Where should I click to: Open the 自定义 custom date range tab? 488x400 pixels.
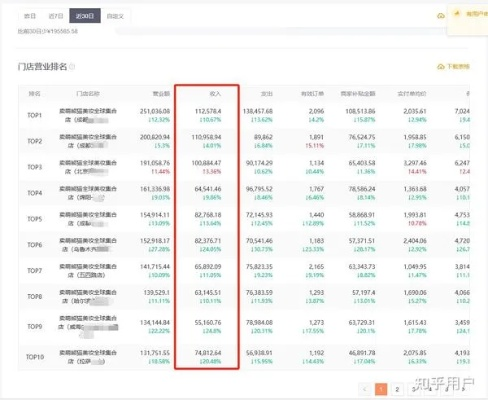(x=115, y=16)
